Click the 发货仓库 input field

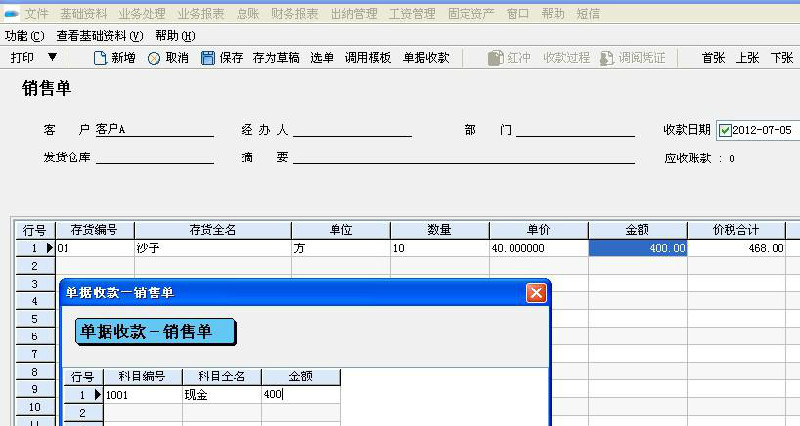tap(155, 157)
